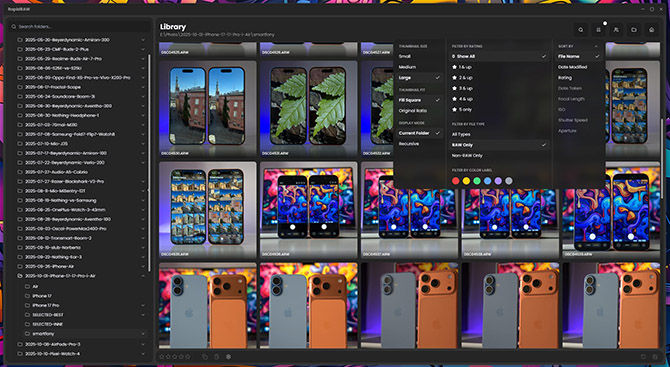This screenshot has height=367, width=670.
Task: Click the folder tree vertical scrollbar
Action: [x=149, y=162]
